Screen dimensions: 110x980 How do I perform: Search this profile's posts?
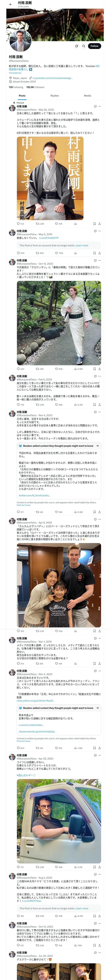(83, 46)
